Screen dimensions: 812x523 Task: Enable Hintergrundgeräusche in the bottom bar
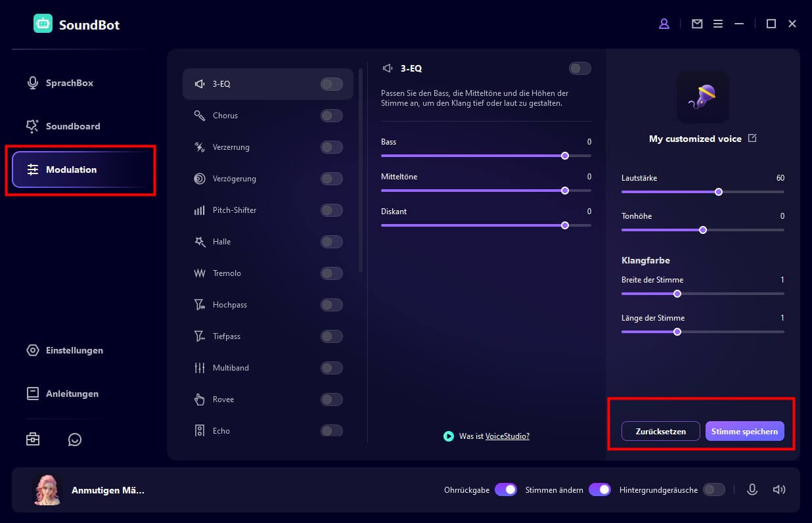(713, 489)
